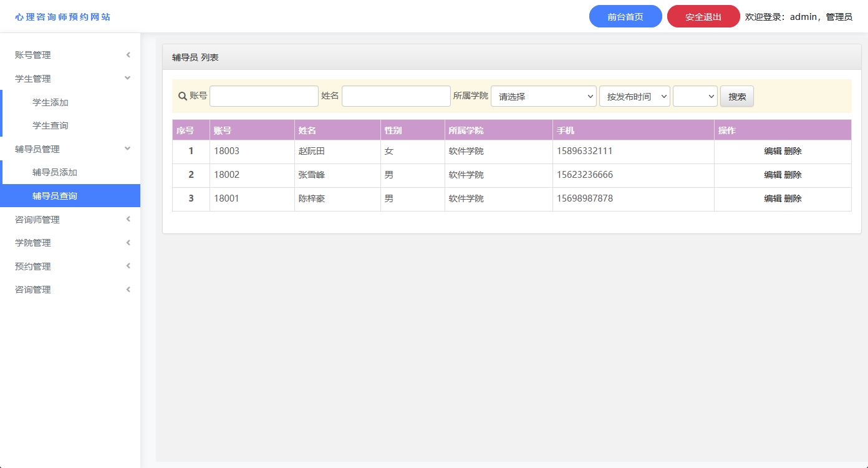868x468 pixels.
Task: Click phone number 15896332111
Action: [585, 151]
